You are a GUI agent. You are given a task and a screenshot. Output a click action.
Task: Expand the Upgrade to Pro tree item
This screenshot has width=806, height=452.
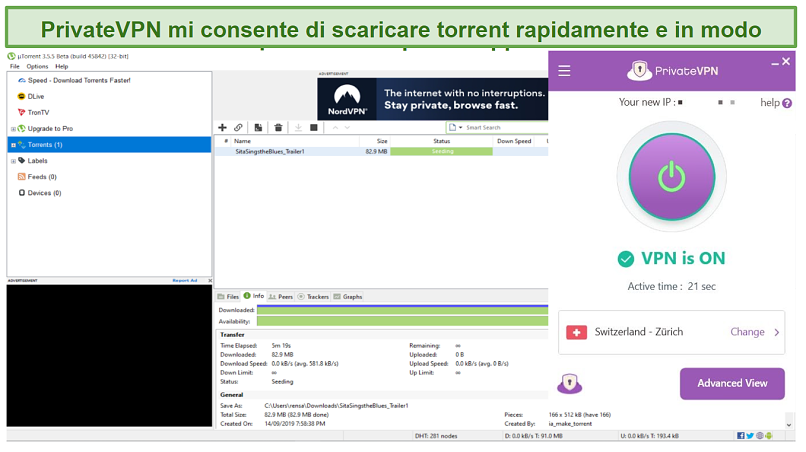coord(13,129)
